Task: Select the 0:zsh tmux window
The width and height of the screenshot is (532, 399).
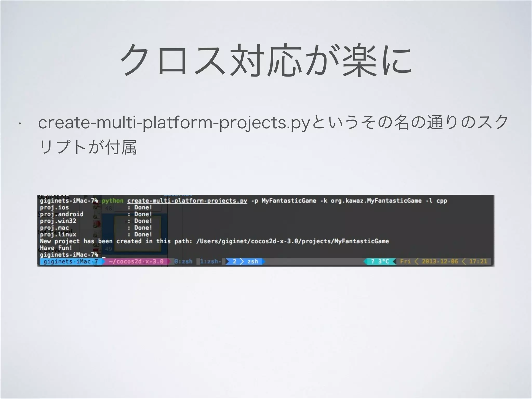Action: click(183, 261)
